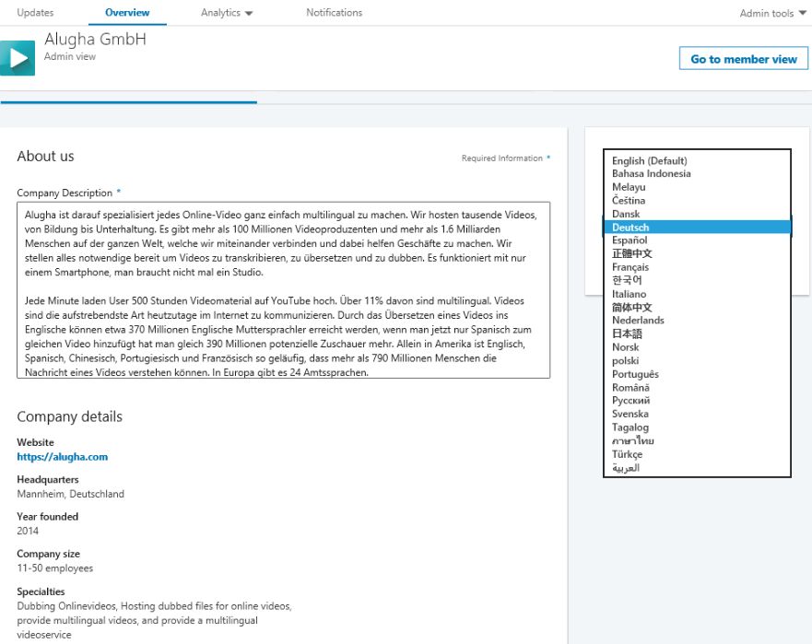Open the Updates tab
812x644 pixels.
coord(35,12)
